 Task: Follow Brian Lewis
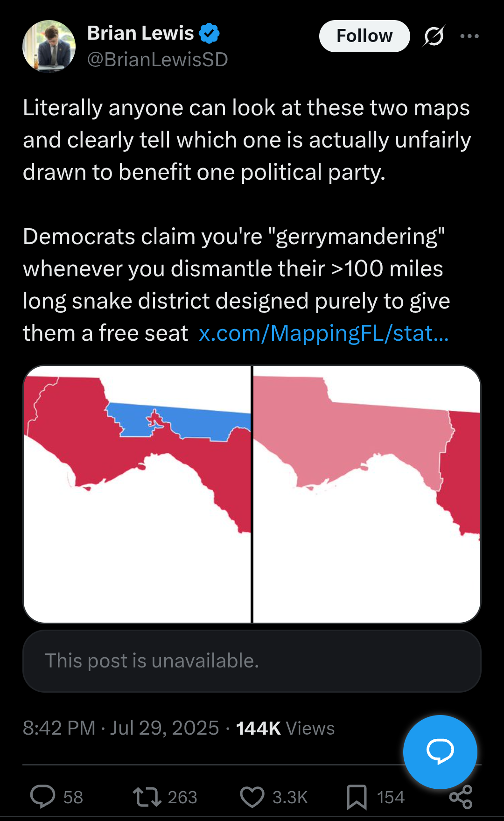364,36
